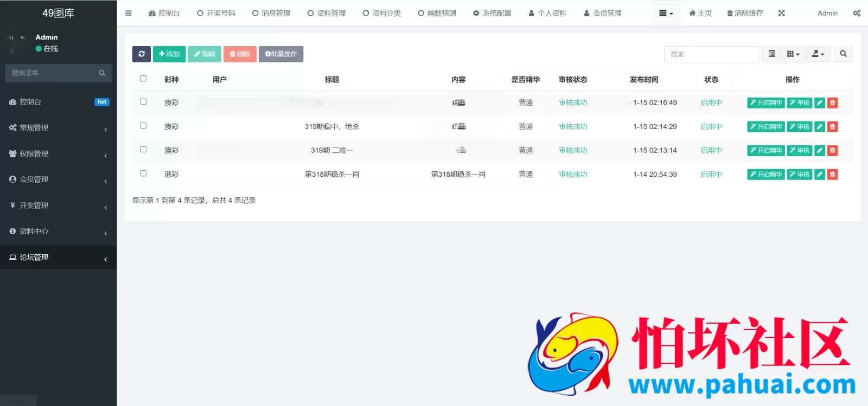Click 开启精华 for 02:16:49 row
Screen dimensions: 868x406
(x=766, y=102)
